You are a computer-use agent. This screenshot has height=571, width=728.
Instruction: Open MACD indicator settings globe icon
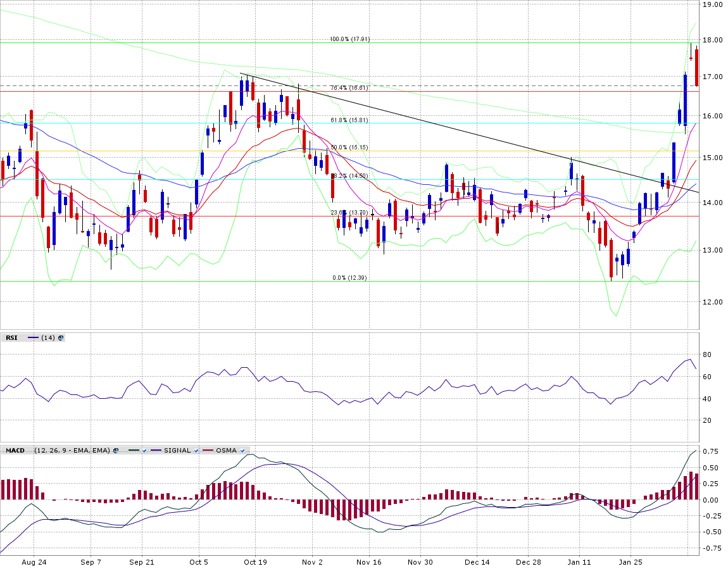tap(116, 451)
